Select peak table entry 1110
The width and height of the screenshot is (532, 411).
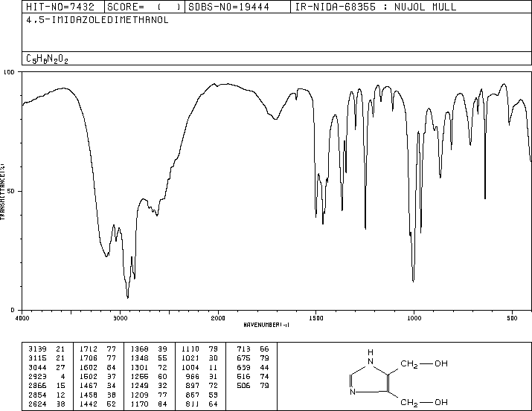point(190,349)
